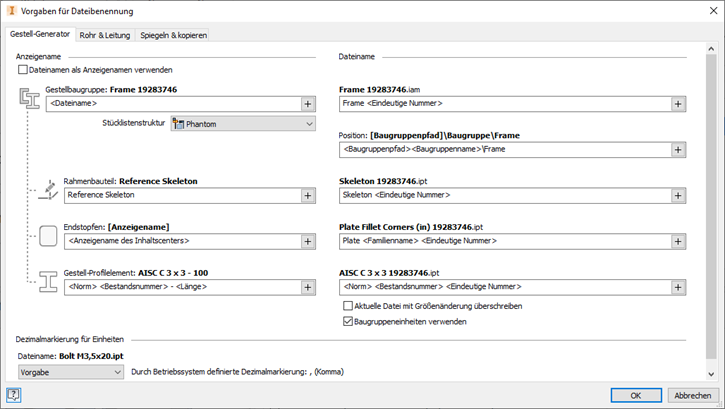Click the plus button next to Reference Skeleton field
Screen dimensions: 725x409
coord(308,195)
